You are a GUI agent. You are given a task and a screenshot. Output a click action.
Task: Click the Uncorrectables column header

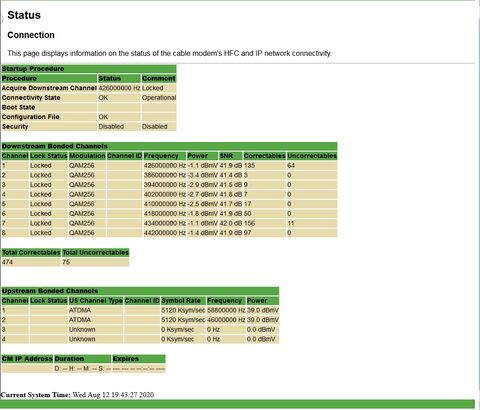312,156
